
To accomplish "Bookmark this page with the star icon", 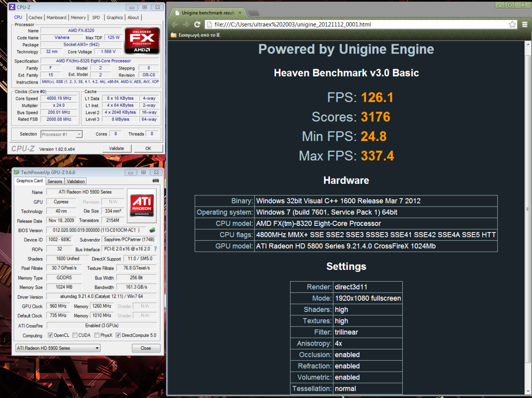I will click(512, 25).
